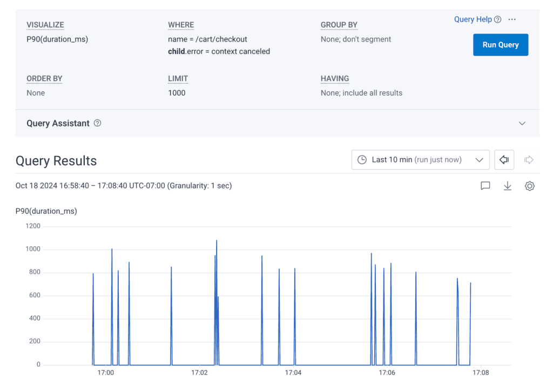Expand the Query Assistant chevron

[522, 123]
